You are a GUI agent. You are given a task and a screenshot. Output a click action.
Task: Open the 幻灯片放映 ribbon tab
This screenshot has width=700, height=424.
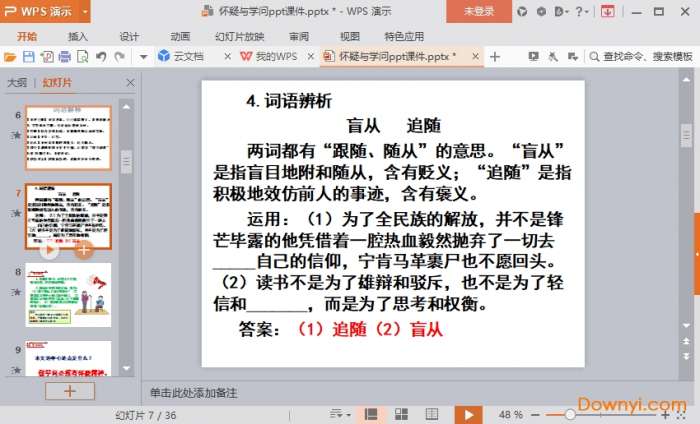(x=240, y=37)
